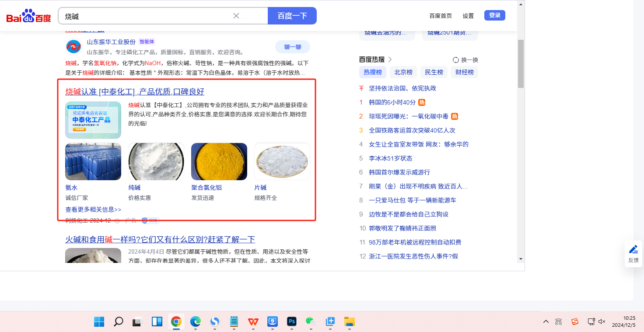644x332 pixels.
Task: Open the notepad app in the taskbar
Action: point(234,322)
